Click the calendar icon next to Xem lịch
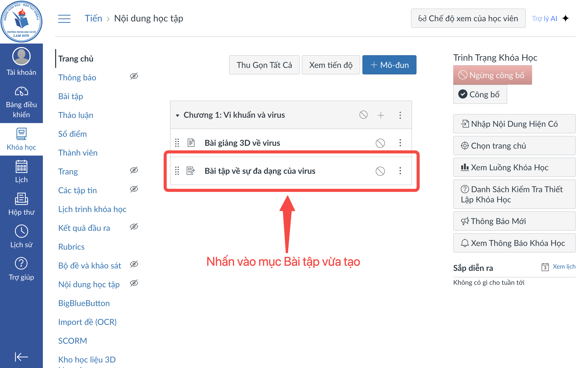 coord(545,267)
